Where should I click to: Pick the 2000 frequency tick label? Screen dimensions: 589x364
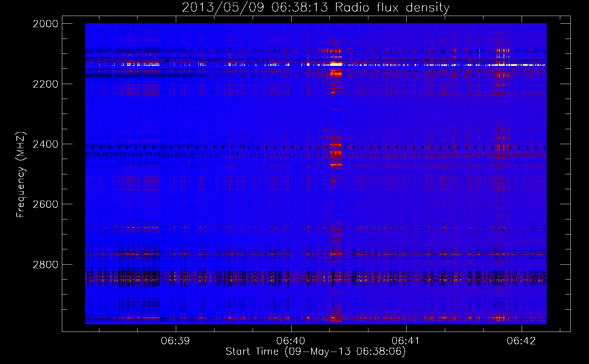(46, 24)
